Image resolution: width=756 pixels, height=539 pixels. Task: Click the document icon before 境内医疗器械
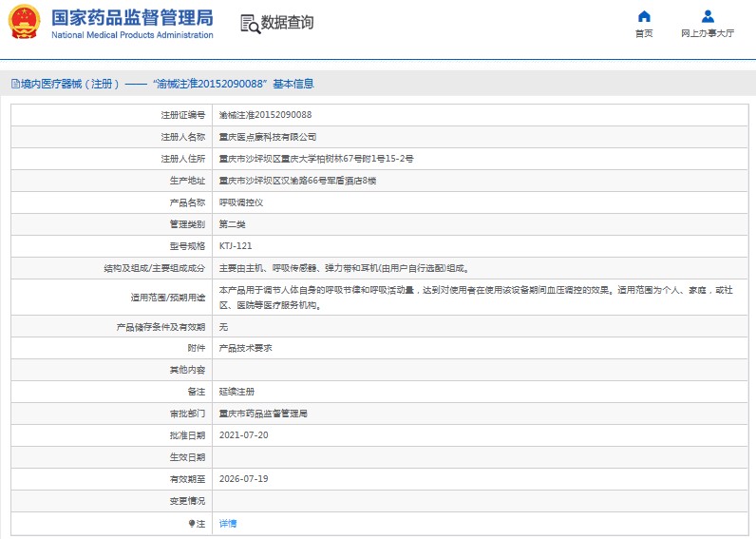tap(14, 84)
